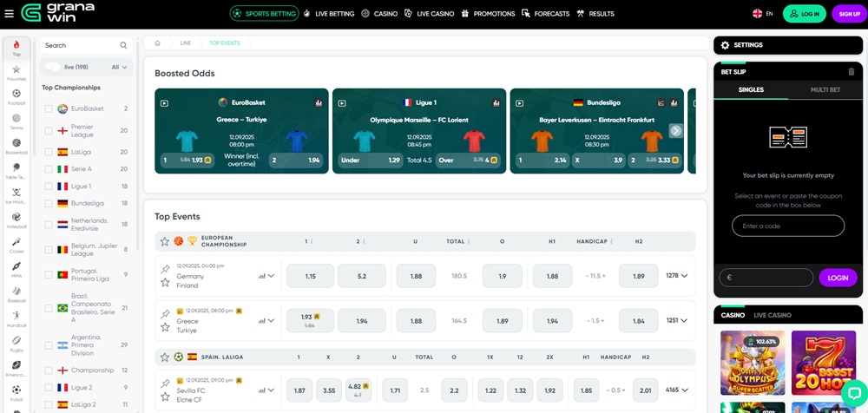Screen dimensions: 868x413
Task: Select MMA in sports sidebar
Action: (x=16, y=270)
